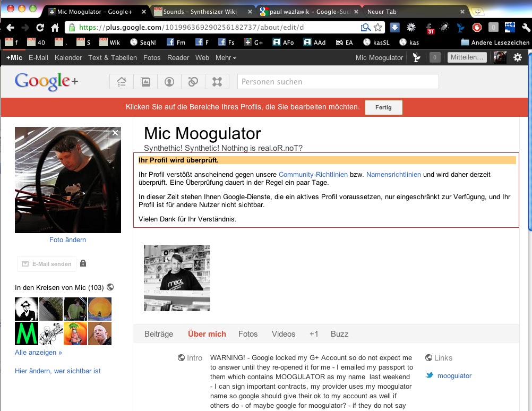Screen dimensions: 532x411
Task: Click globe visibility icon beside Links
Action: (x=428, y=358)
